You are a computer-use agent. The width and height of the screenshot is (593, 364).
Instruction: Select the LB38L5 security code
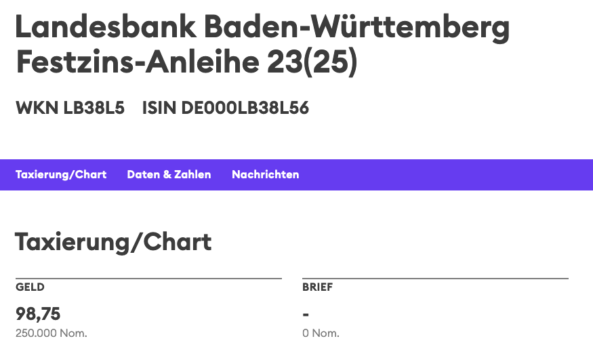pyautogui.click(x=94, y=108)
